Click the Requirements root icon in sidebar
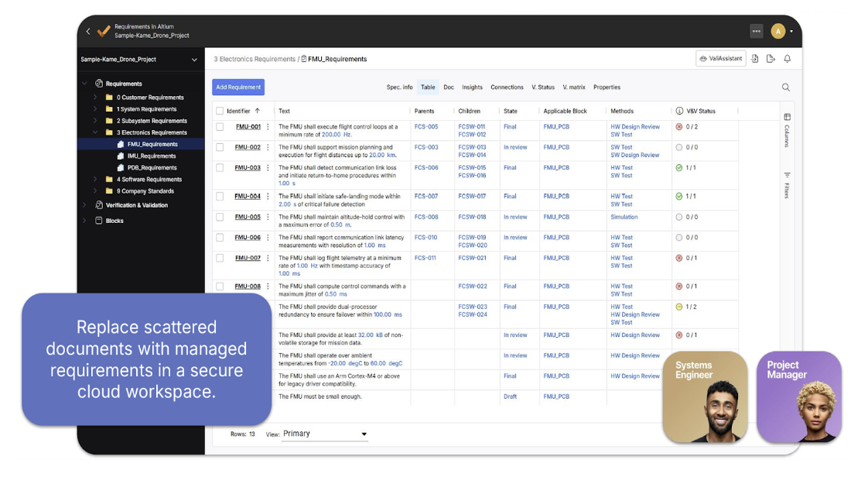The image size is (868, 484). pos(99,84)
